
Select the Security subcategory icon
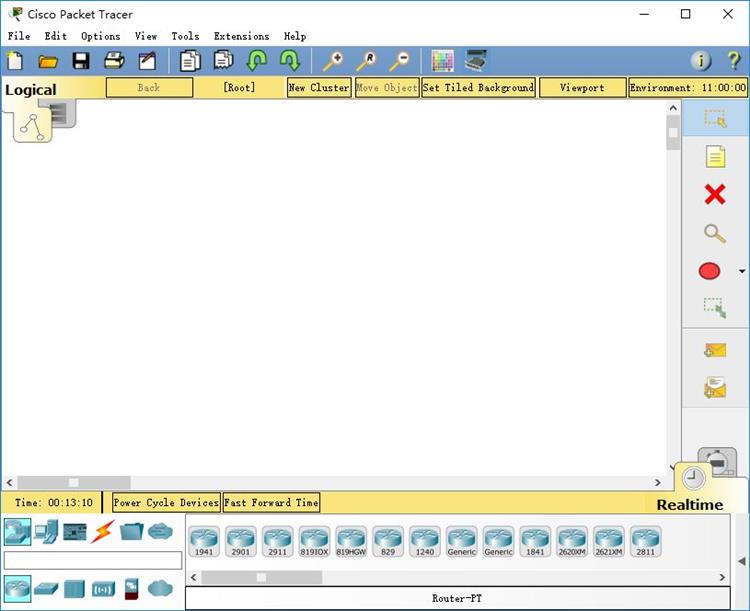click(132, 589)
